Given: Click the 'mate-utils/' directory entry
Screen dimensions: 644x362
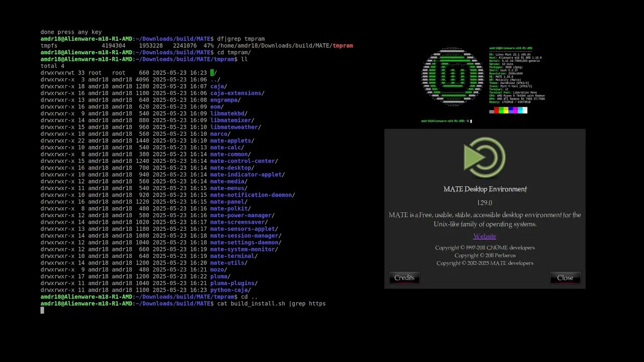Looking at the screenshot, I should 229,263.
